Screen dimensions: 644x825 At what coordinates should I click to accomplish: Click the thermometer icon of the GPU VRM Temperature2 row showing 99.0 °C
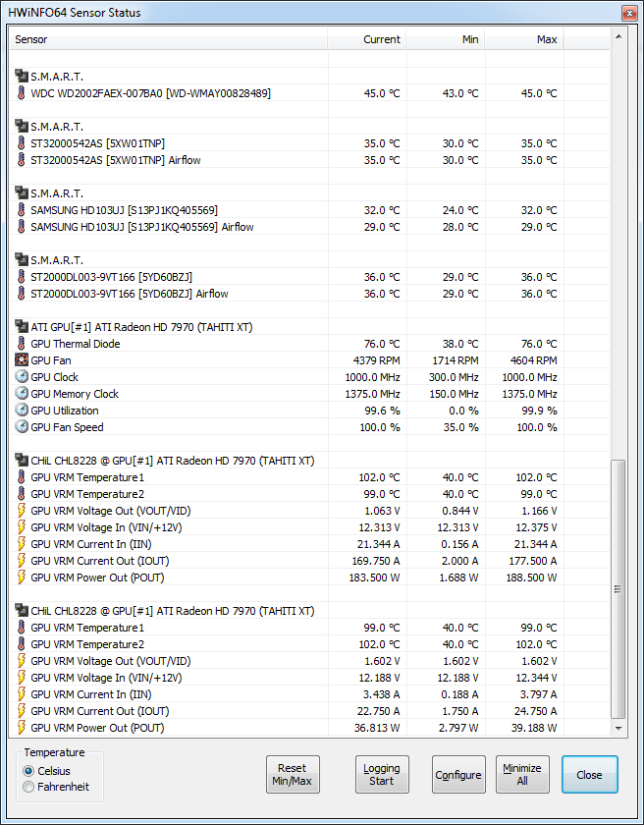(x=21, y=494)
